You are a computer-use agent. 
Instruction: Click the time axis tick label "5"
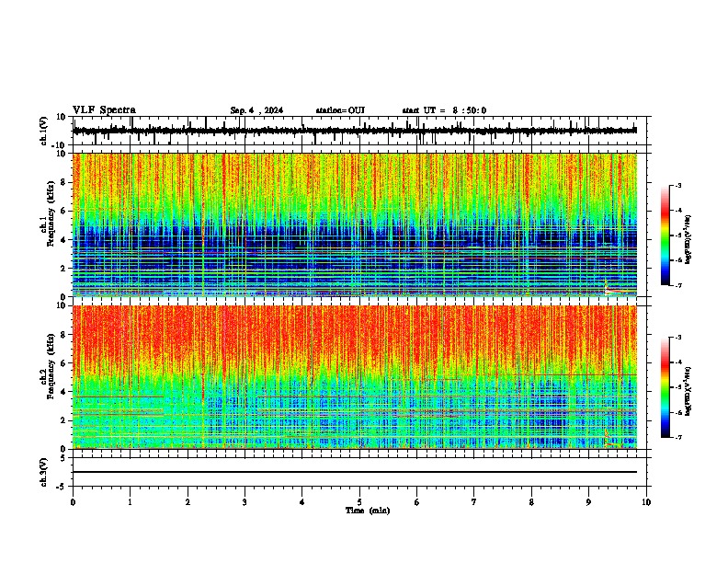pos(359,502)
